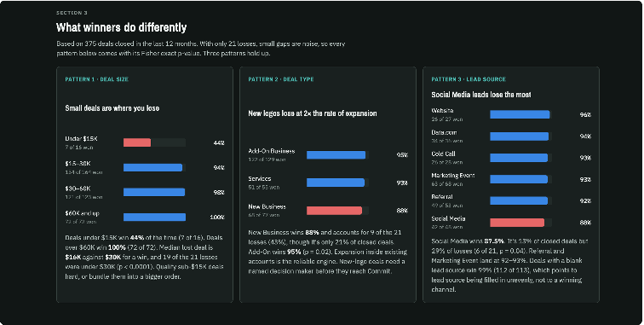The image size is (644, 325).
Task: Click the 88% value beside New Business
Action: click(402, 210)
